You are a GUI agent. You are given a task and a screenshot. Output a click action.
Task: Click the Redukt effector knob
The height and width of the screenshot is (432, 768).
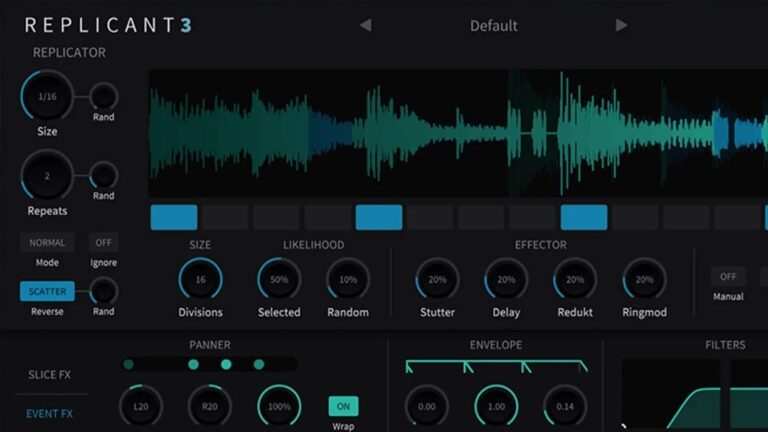coord(575,279)
